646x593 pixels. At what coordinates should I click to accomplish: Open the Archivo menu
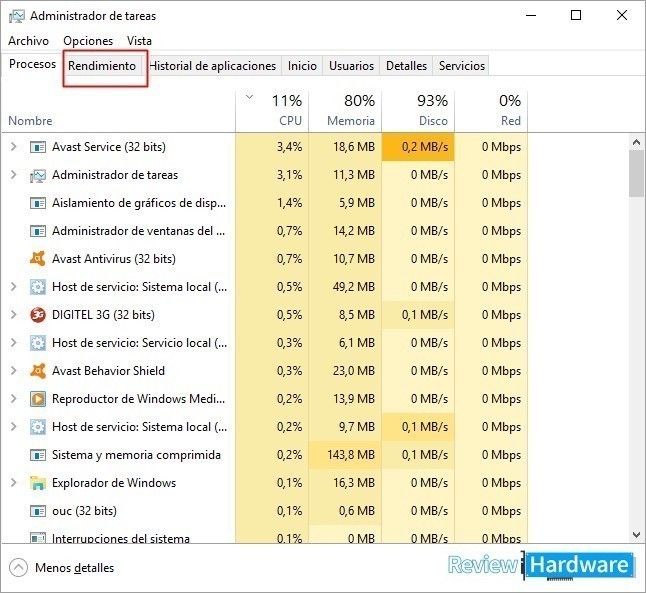[x=28, y=41]
